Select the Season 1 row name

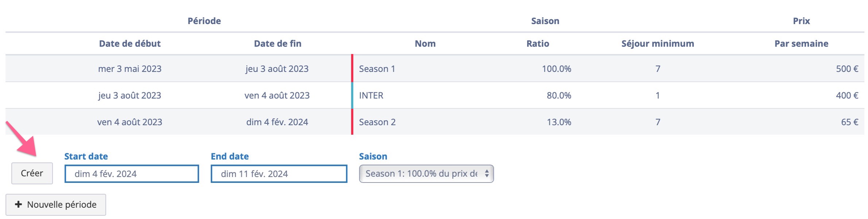(377, 69)
